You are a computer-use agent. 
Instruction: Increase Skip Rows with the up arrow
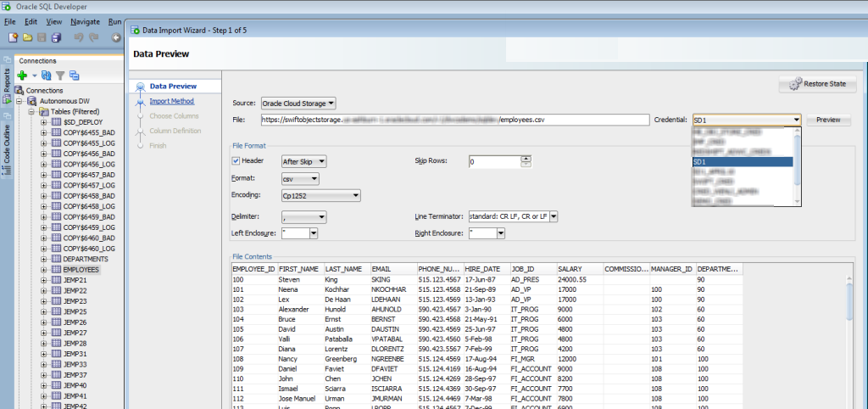coord(526,159)
